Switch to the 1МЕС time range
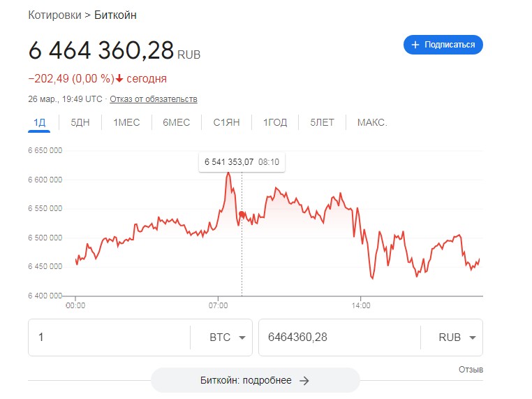 coord(126,122)
